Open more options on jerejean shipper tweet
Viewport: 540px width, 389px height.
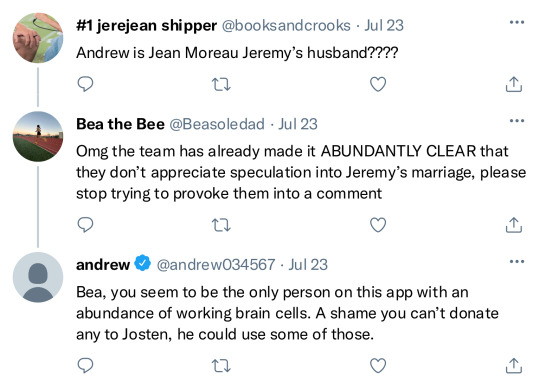pyautogui.click(x=517, y=22)
